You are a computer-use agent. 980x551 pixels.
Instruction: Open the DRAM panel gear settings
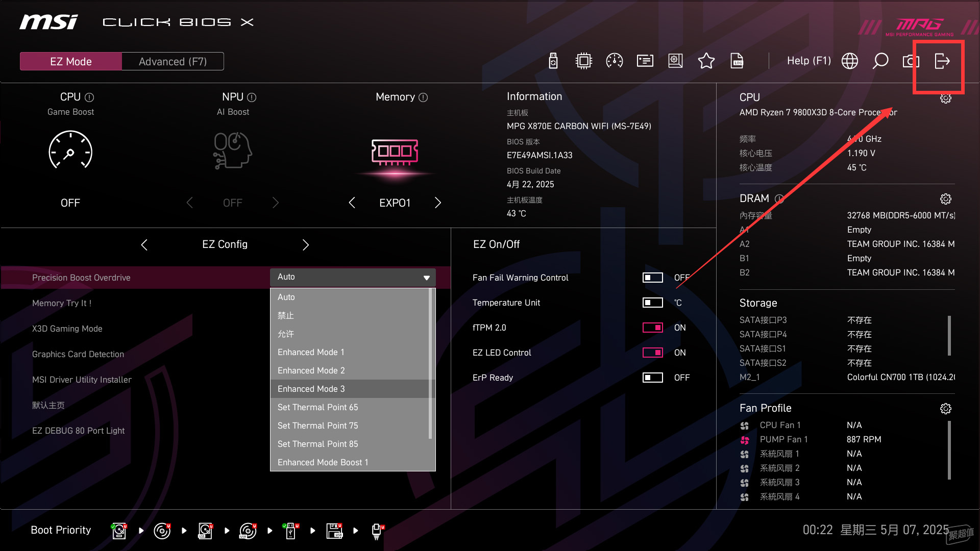click(946, 198)
